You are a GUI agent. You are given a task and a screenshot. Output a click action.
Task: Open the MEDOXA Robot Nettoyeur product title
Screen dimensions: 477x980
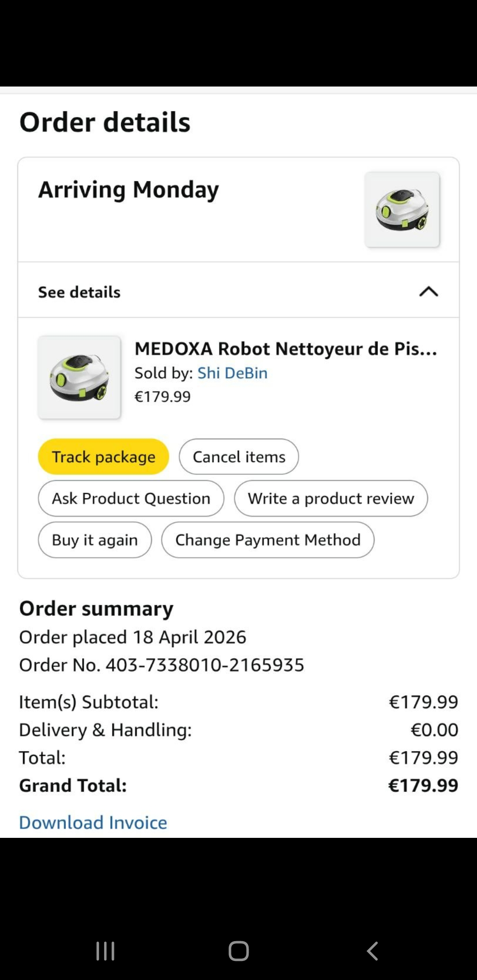286,349
